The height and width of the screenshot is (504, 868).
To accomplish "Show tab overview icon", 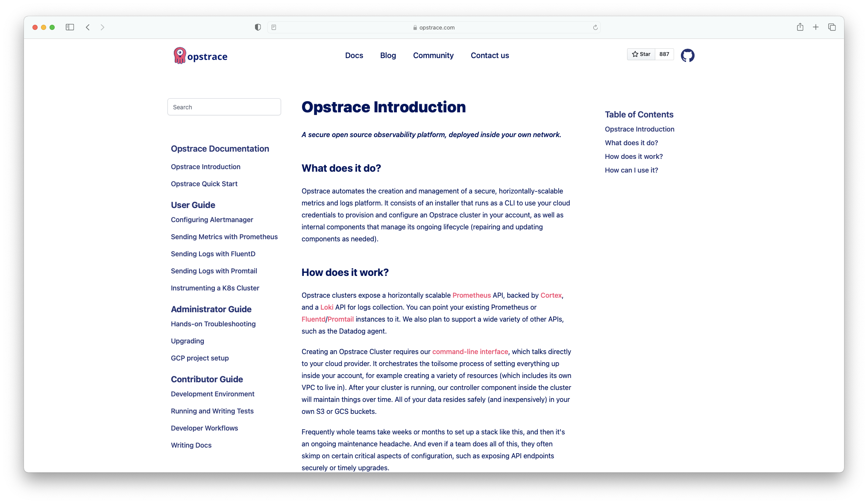I will coord(832,27).
